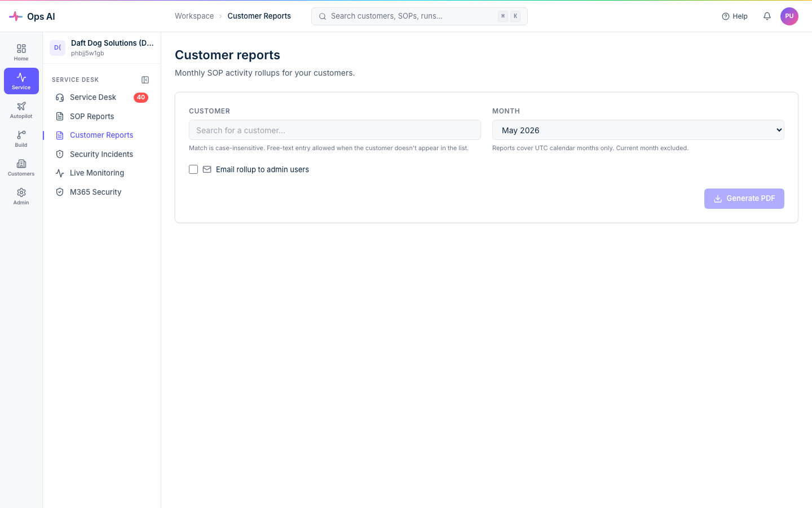
Task: Go to the Build section
Action: click(x=21, y=138)
